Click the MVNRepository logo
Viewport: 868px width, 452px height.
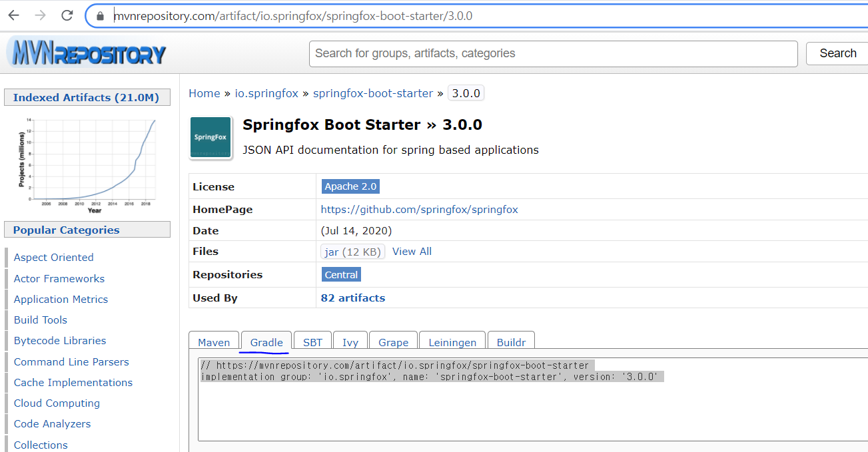[87, 53]
